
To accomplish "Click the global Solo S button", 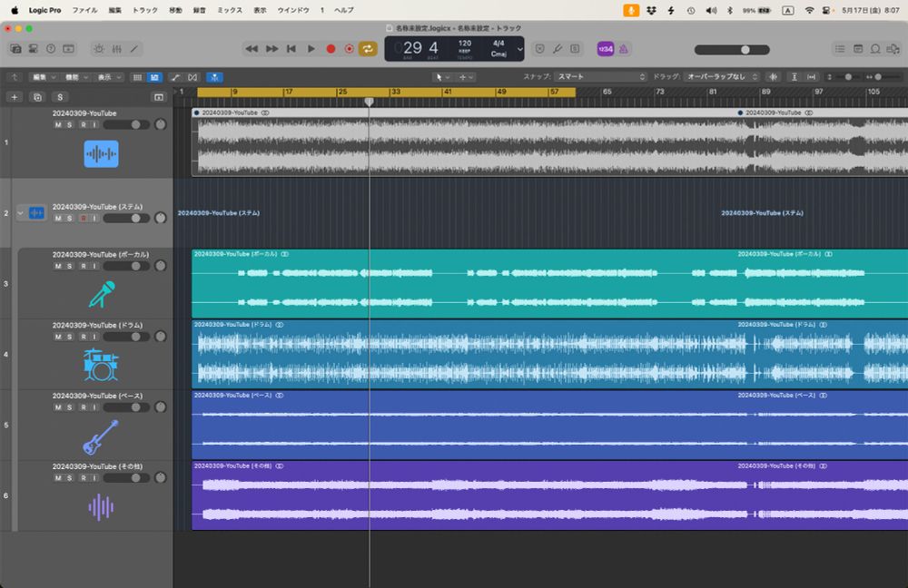I will [60, 97].
